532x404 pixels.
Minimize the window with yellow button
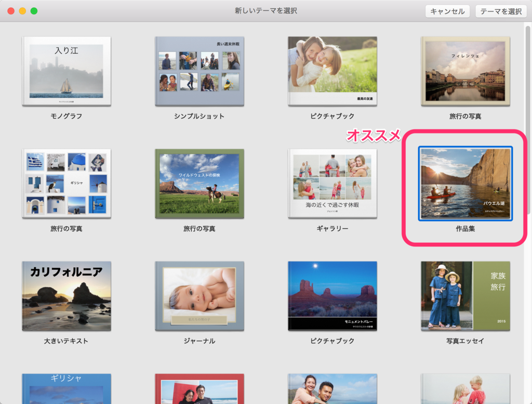tap(22, 11)
